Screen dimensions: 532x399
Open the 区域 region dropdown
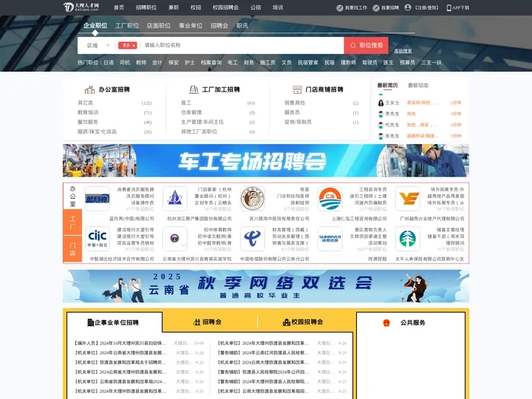point(98,46)
